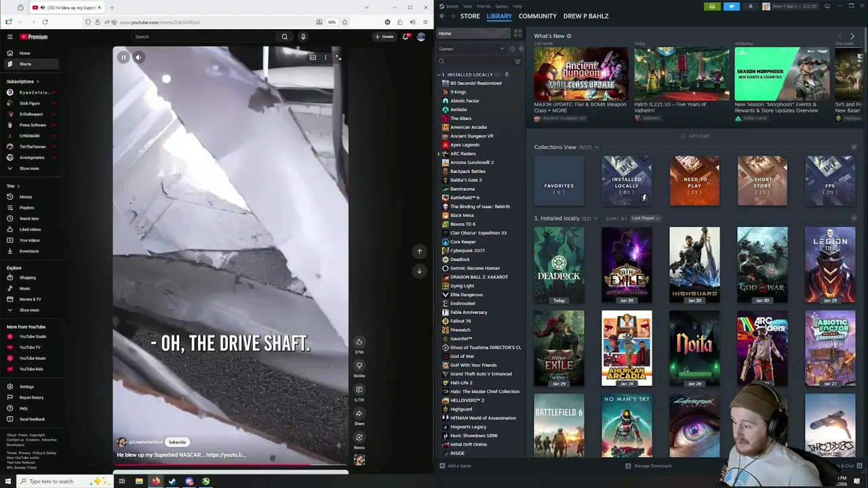Click the YouTube search magnifier button
868x488 pixels.
285,37
